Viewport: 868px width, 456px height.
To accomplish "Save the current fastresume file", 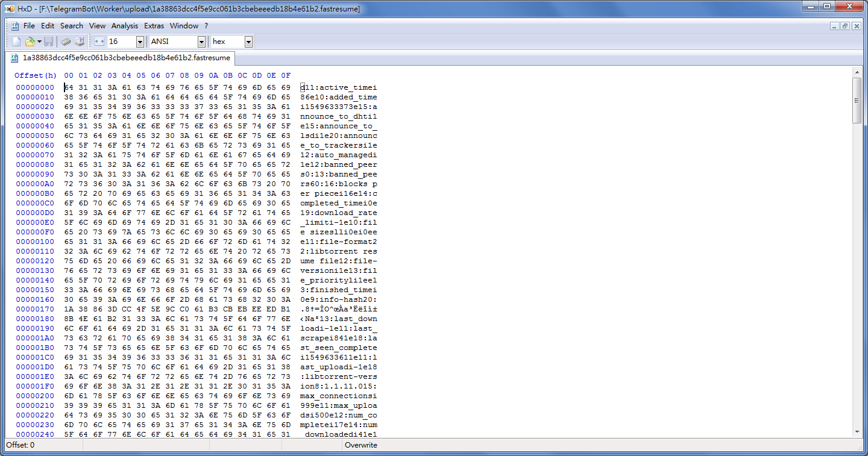I will (49, 41).
